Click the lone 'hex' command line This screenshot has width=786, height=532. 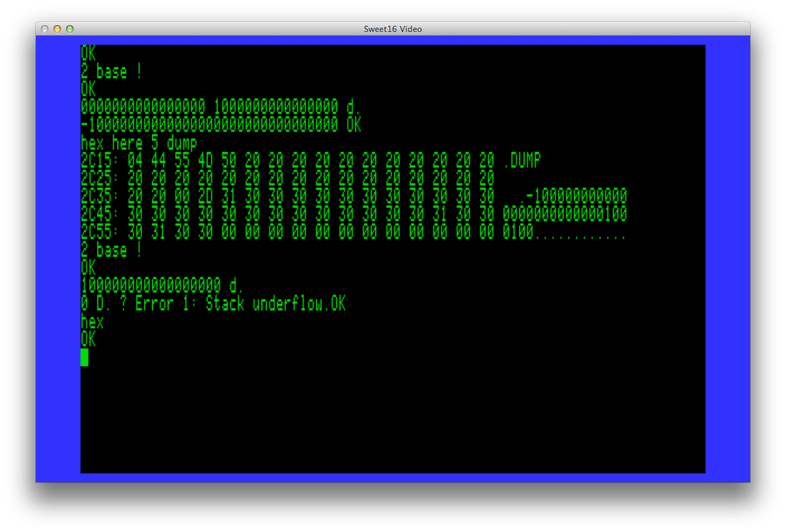click(92, 322)
